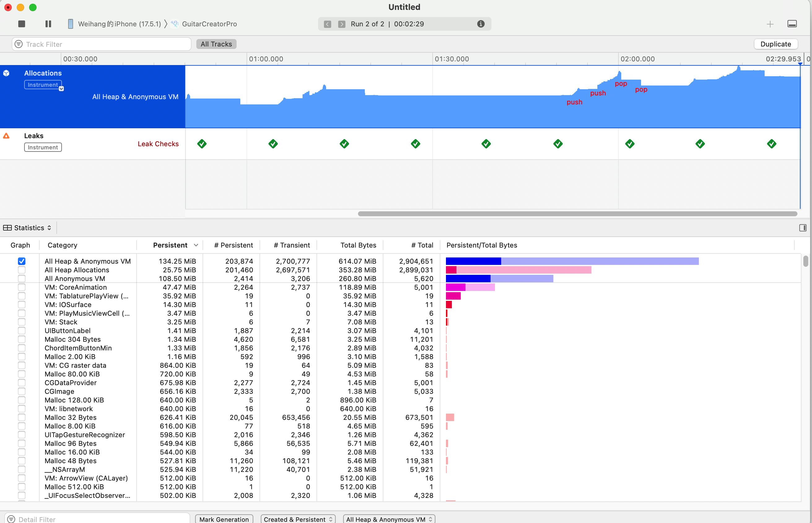Click the first leak check mark
The image size is (812, 523).
click(x=202, y=144)
